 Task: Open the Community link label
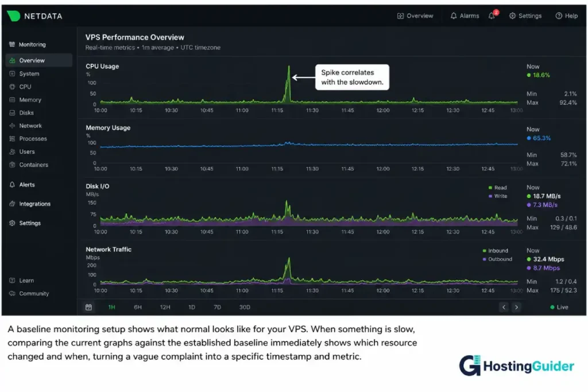34,293
